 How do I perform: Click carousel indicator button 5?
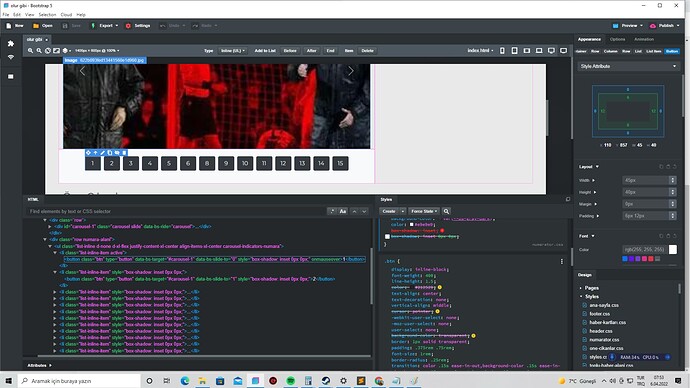coord(169,164)
